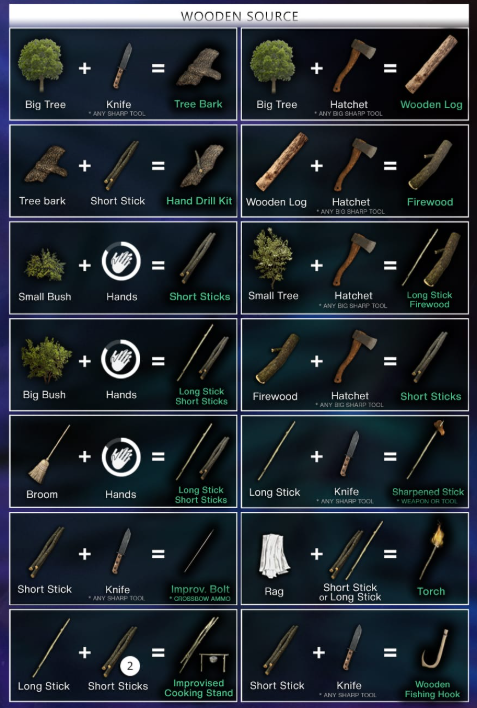
Task: Click the Tree Bark result icon
Action: [x=199, y=68]
